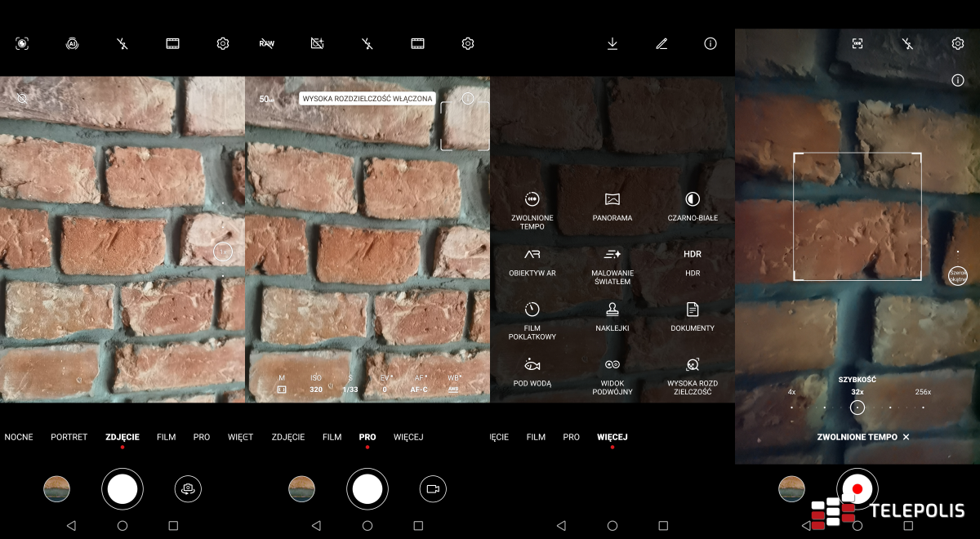Switch to the PORTRET tab
Image resolution: width=980 pixels, height=539 pixels.
(x=69, y=437)
